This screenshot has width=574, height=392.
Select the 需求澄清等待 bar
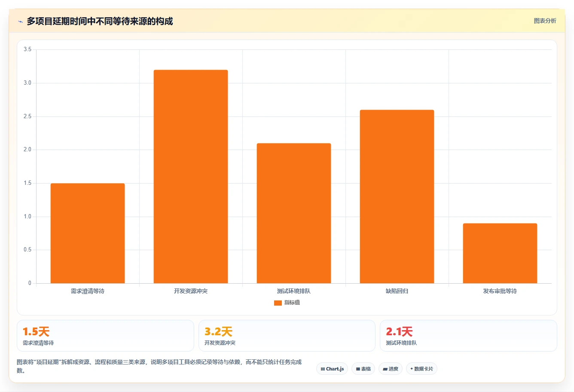point(88,233)
